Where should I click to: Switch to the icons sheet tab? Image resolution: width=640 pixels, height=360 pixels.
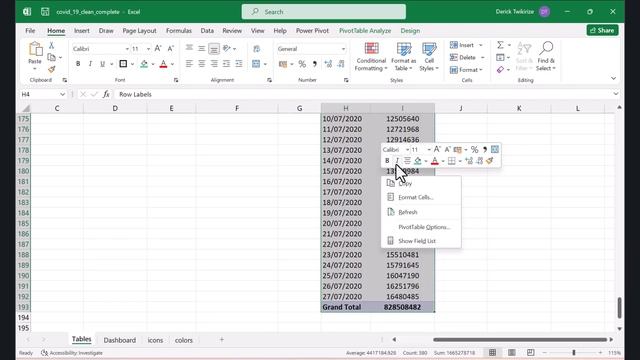(x=155, y=340)
